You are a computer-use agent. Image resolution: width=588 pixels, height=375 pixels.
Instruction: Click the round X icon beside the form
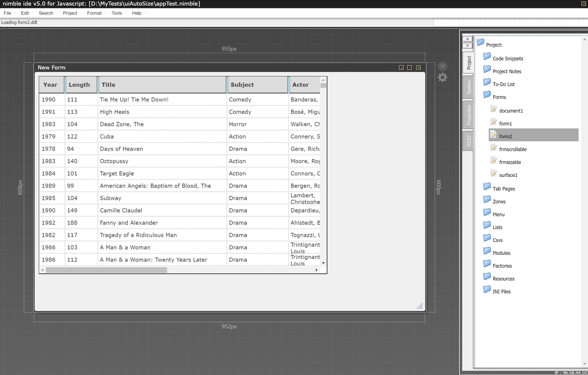tap(442, 66)
